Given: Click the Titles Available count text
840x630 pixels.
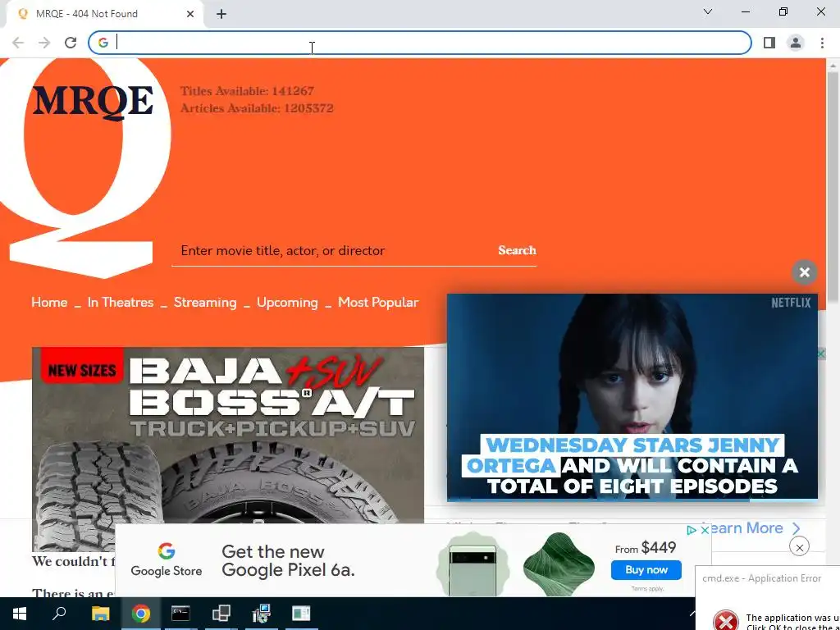Looking at the screenshot, I should click(x=247, y=91).
